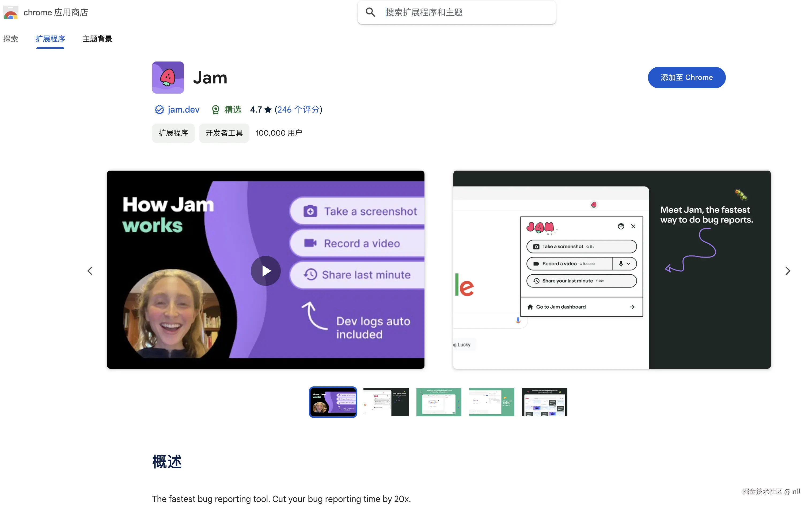Viewport: 812px width, 507px height.
Task: Click the Chrome Web Store logo icon
Action: [x=10, y=12]
